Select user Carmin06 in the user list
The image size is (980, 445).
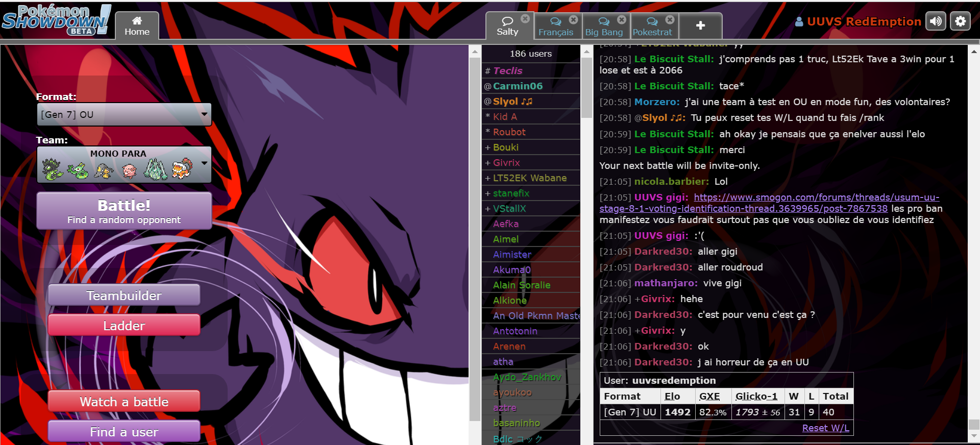point(531,86)
